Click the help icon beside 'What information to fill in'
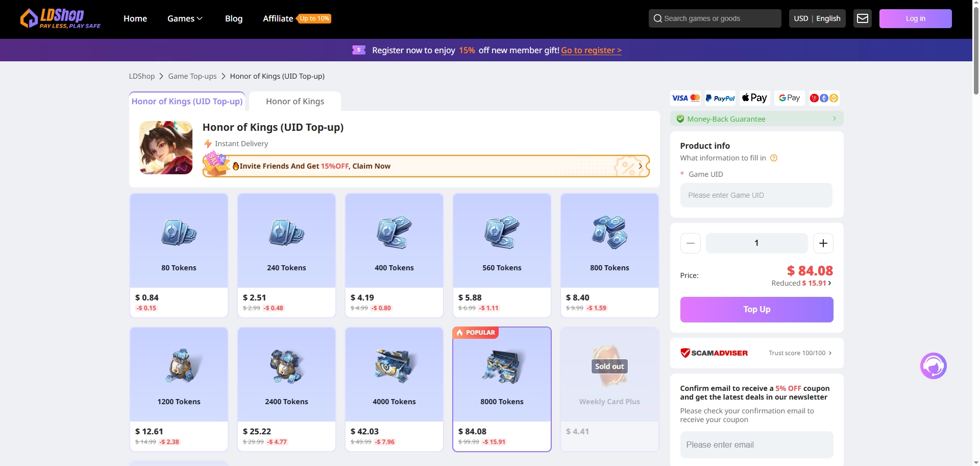 click(x=774, y=158)
